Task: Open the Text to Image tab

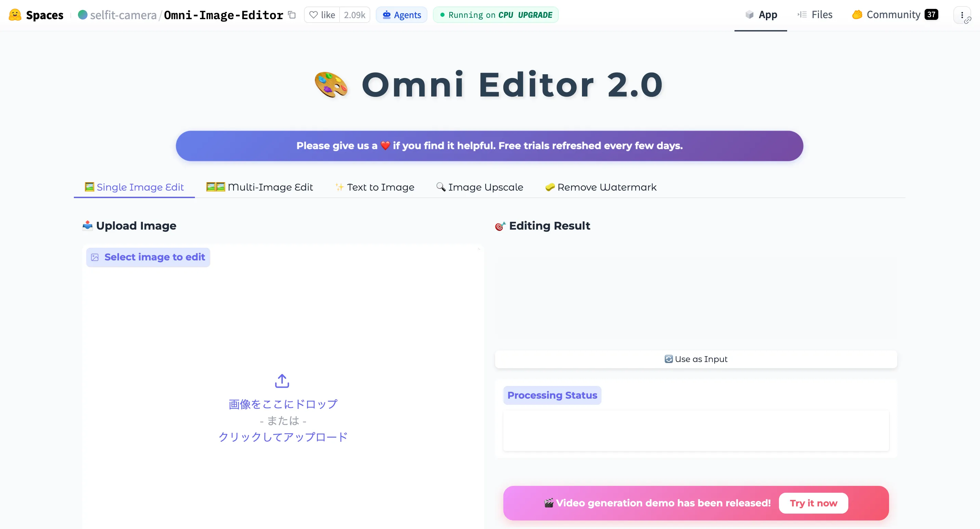Action: click(375, 187)
